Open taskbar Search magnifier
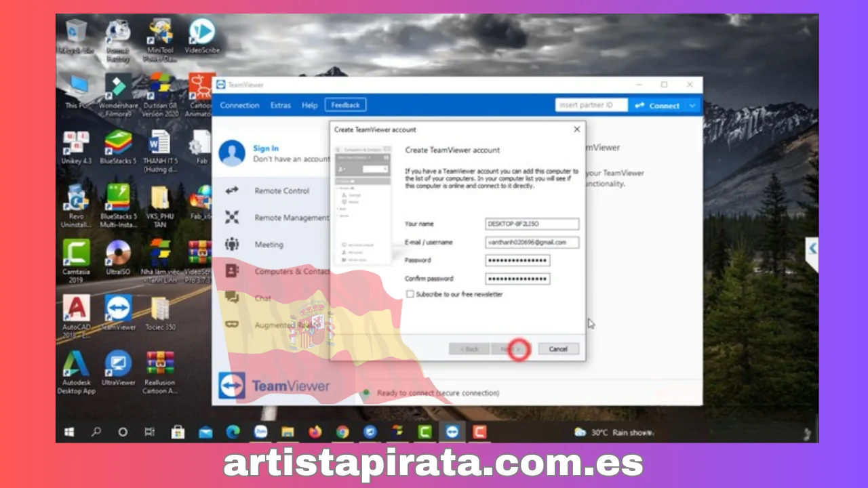The height and width of the screenshot is (488, 868). pos(96,432)
